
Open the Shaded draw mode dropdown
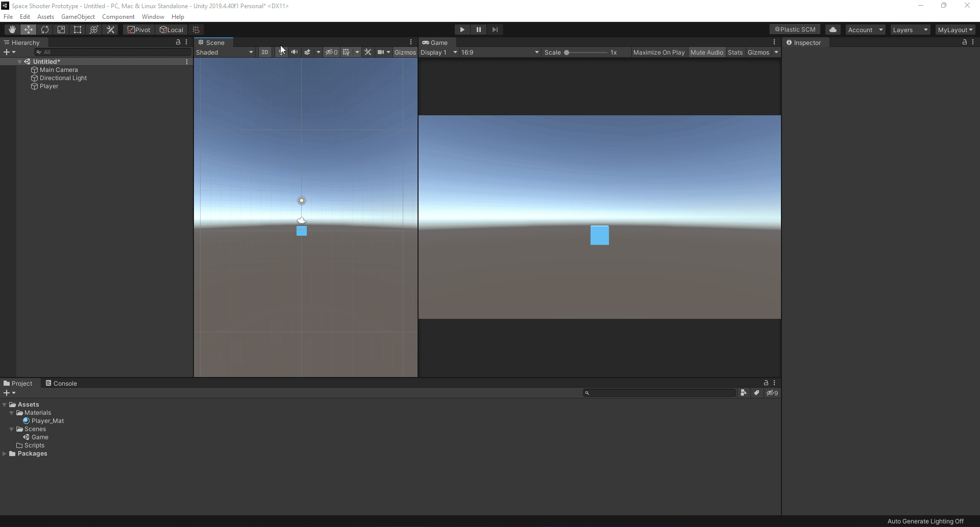click(225, 52)
